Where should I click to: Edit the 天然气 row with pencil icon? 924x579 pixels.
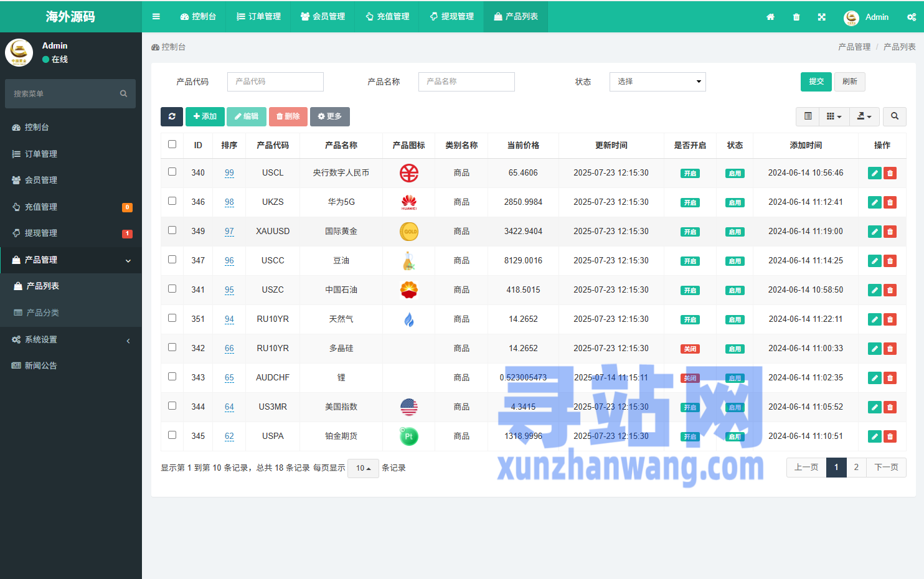coord(874,319)
